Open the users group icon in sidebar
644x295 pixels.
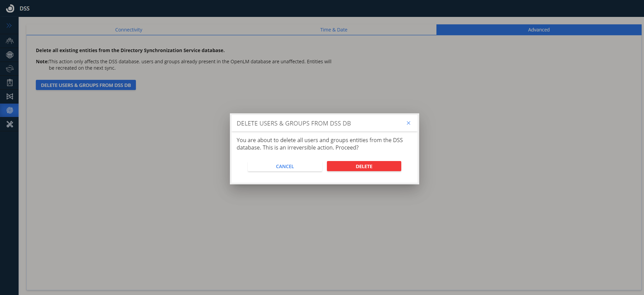coord(10,41)
